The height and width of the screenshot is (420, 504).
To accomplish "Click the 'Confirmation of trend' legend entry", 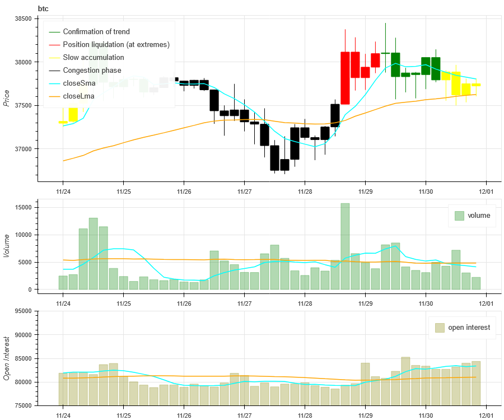I will 96,31.
